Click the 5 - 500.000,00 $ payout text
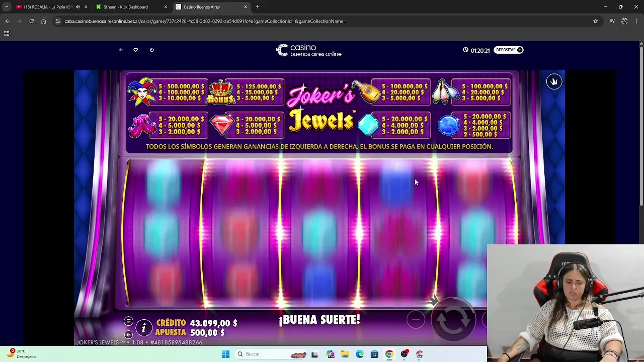The width and height of the screenshot is (644, 362). click(x=181, y=86)
